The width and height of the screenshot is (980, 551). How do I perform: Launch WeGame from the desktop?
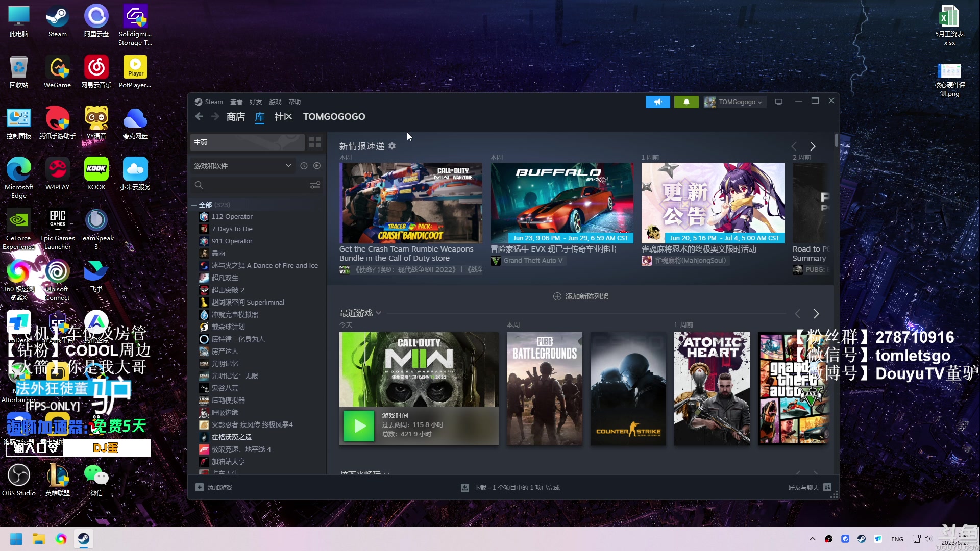tap(58, 72)
